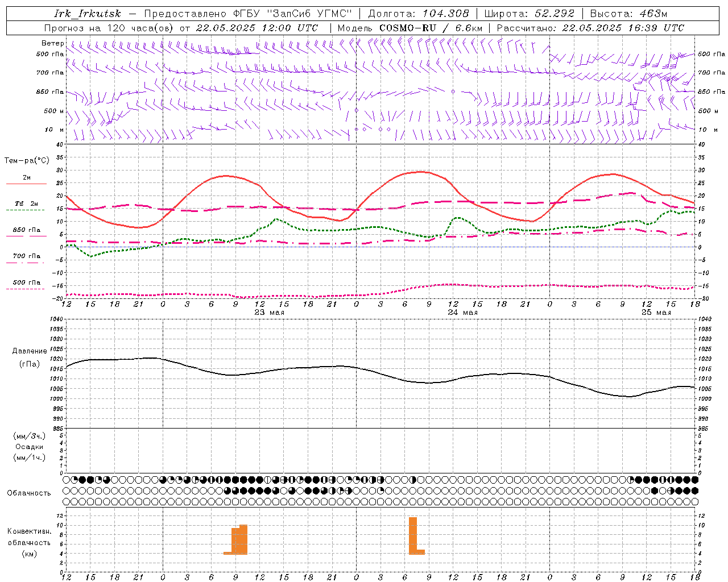This screenshot has width=728, height=582.
Task: Select the 'Долгота: 104.308' longitude value
Action: pyautogui.click(x=419, y=14)
